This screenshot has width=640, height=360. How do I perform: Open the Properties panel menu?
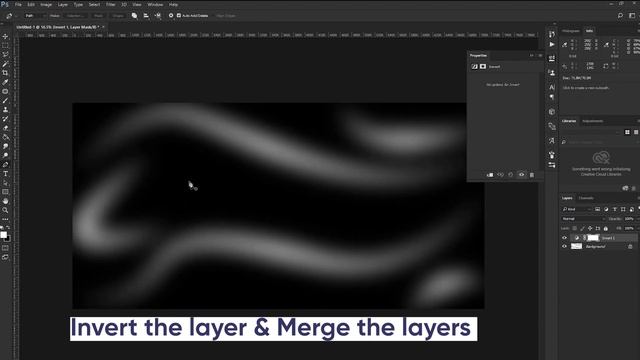click(540, 56)
